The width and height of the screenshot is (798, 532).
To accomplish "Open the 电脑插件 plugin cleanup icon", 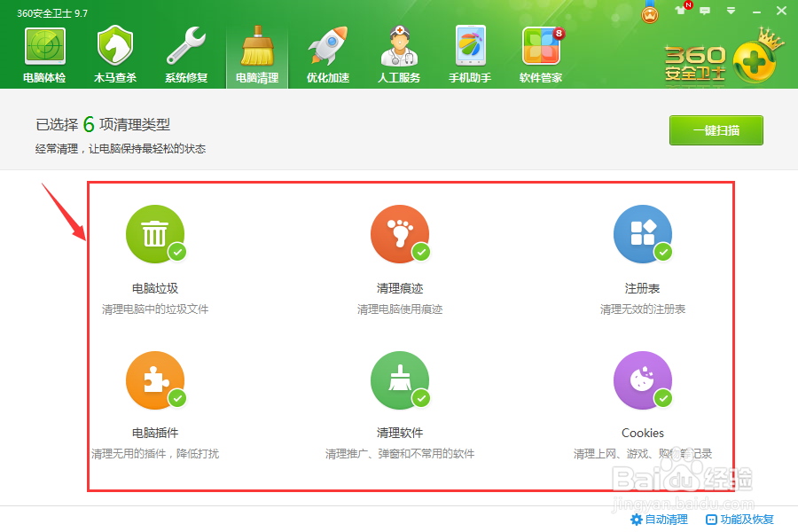I will pyautogui.click(x=155, y=379).
